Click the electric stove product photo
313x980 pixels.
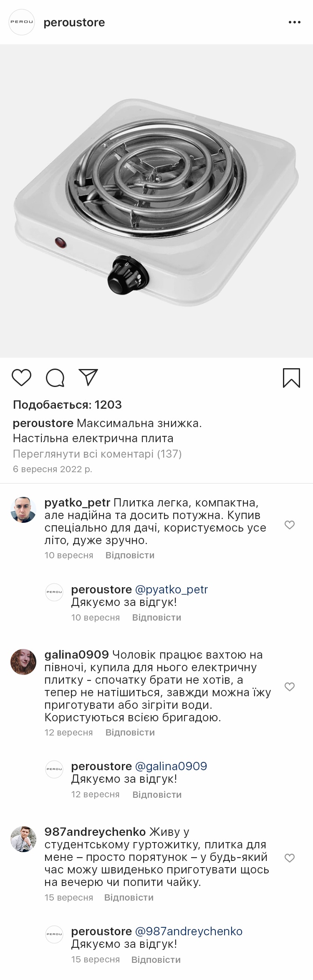coord(156,201)
